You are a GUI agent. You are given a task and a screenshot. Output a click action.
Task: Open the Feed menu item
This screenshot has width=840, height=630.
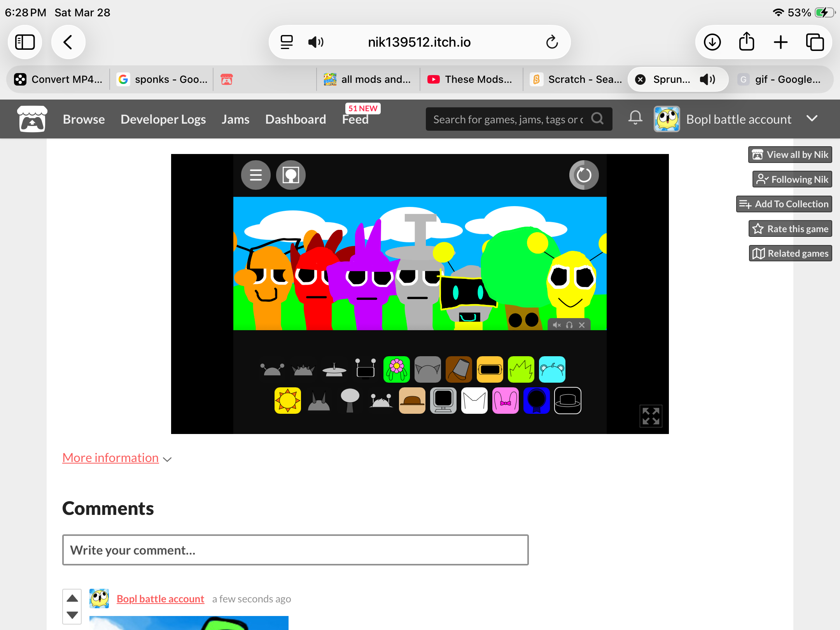tap(355, 119)
